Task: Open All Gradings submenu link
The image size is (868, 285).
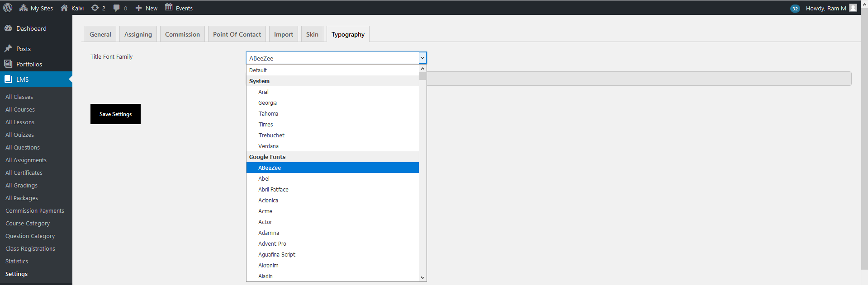Action: point(21,185)
